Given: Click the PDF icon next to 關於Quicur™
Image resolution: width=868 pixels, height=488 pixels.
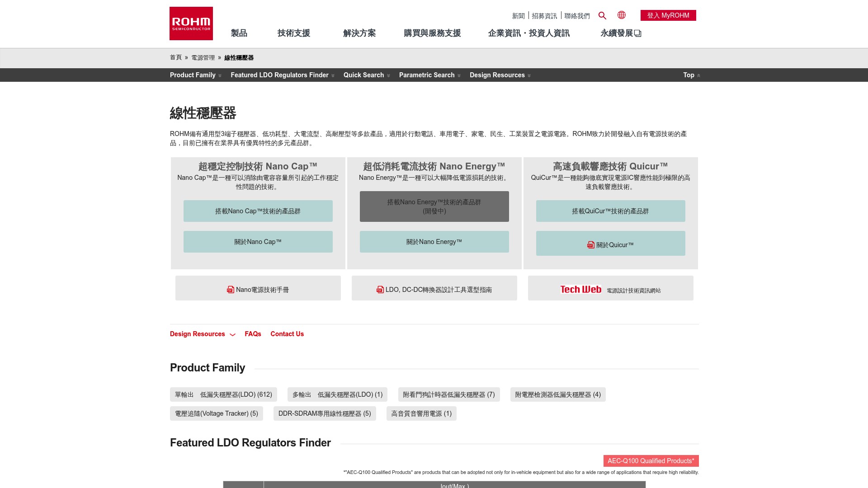Looking at the screenshot, I should point(591,244).
